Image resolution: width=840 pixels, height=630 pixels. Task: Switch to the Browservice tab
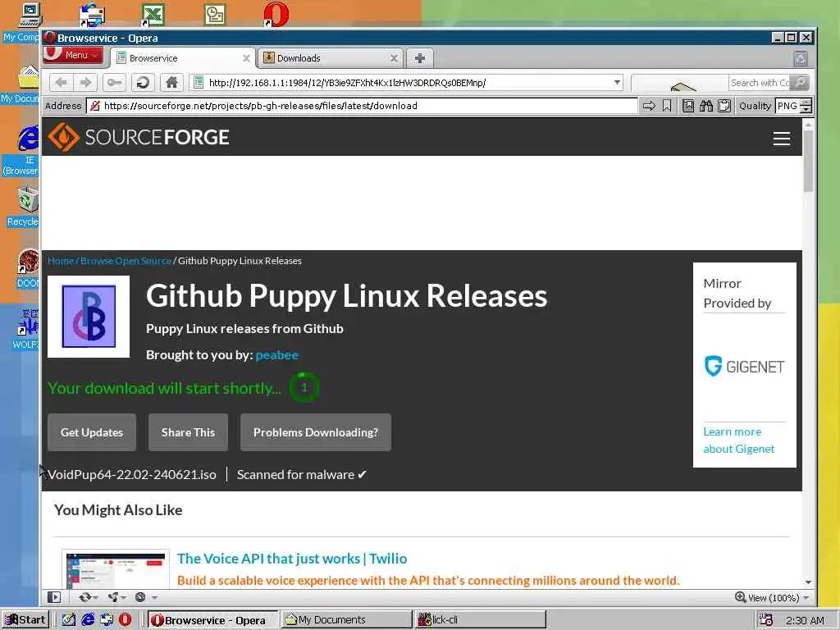pyautogui.click(x=182, y=58)
